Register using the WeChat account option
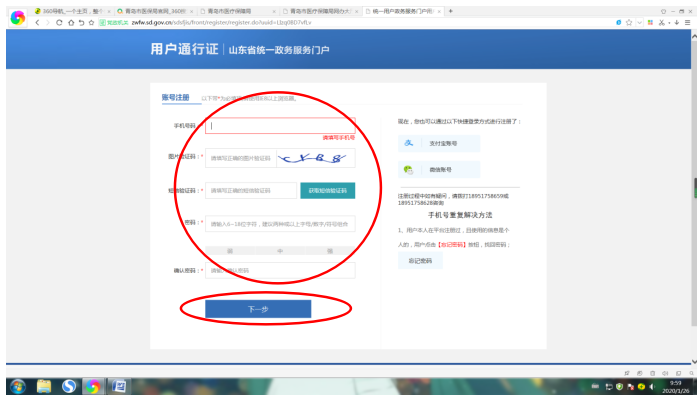Viewport: 697px width, 396px height. (x=439, y=169)
